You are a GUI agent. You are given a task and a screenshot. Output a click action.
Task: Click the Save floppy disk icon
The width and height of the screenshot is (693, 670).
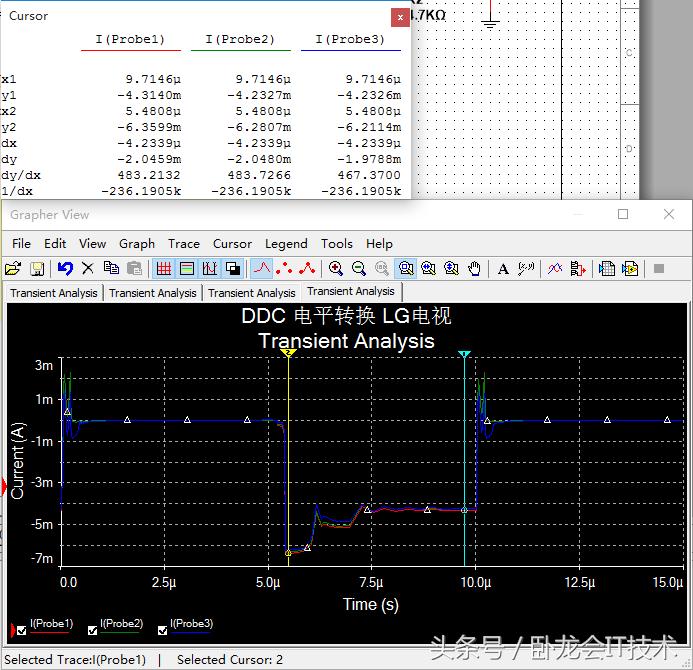tap(37, 268)
